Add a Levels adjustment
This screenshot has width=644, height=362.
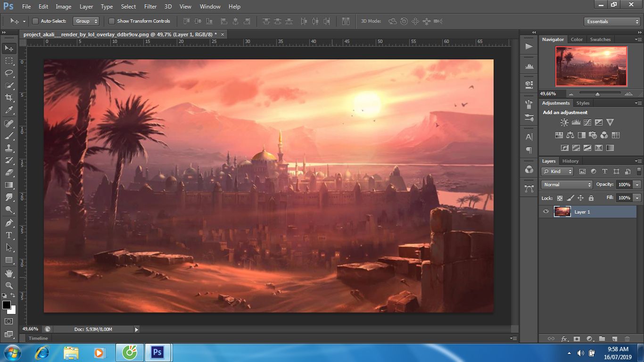click(576, 123)
